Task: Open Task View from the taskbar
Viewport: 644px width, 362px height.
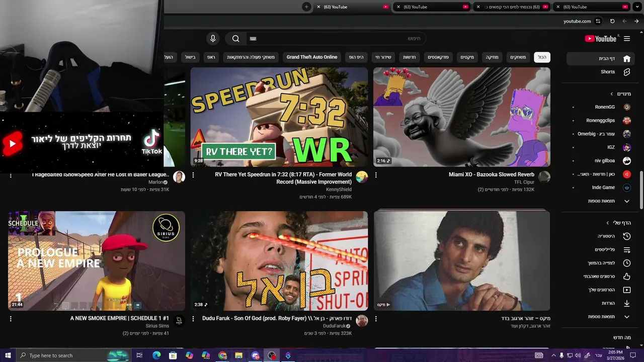Action: 139,355
